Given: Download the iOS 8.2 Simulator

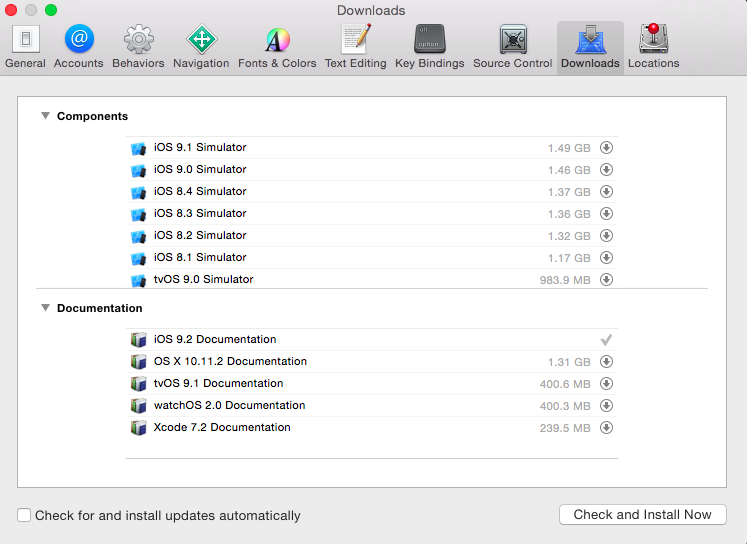Looking at the screenshot, I should (x=606, y=235).
